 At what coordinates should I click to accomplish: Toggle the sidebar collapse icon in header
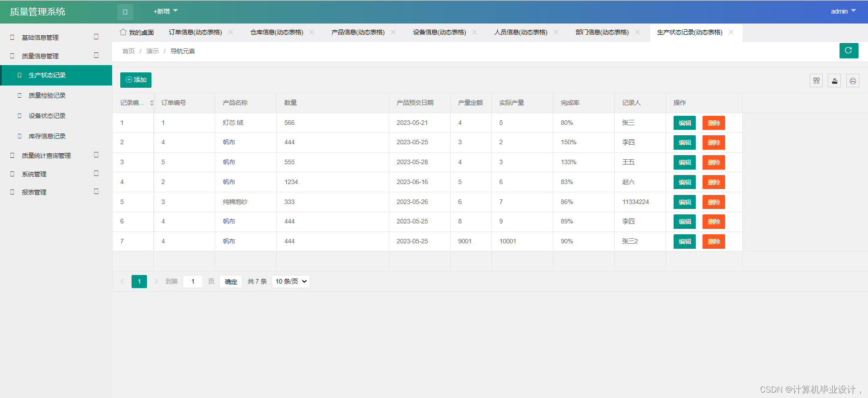click(125, 12)
